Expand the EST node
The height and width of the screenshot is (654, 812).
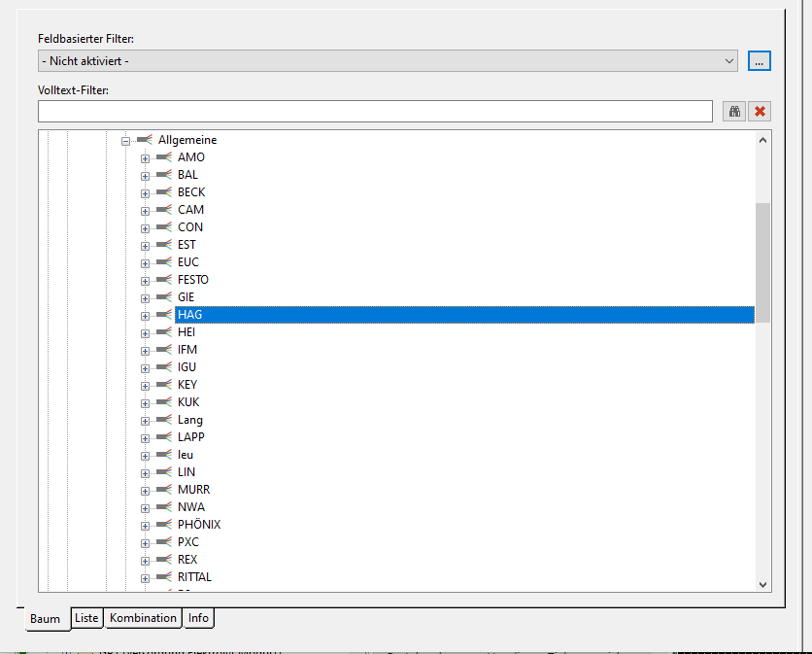(x=145, y=246)
